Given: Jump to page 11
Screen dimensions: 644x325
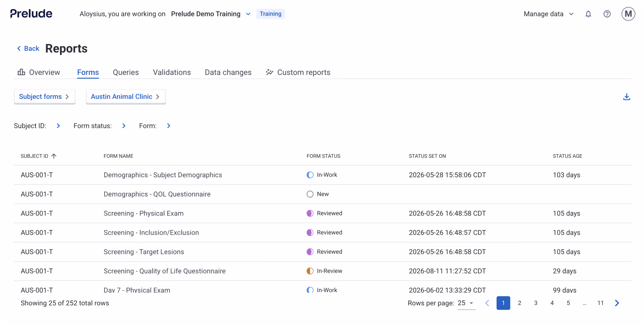Looking at the screenshot, I should [600, 303].
